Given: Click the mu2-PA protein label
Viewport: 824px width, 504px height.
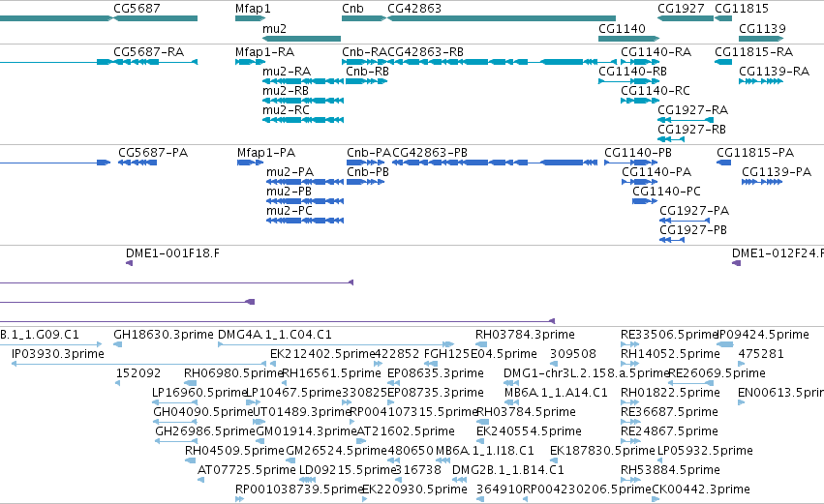Looking at the screenshot, I should click(x=290, y=172).
